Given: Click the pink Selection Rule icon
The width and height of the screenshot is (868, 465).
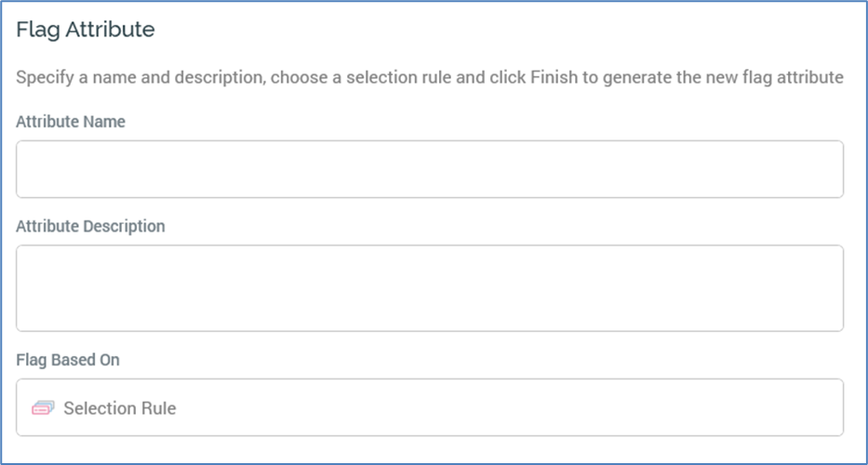Looking at the screenshot, I should pyautogui.click(x=43, y=407).
